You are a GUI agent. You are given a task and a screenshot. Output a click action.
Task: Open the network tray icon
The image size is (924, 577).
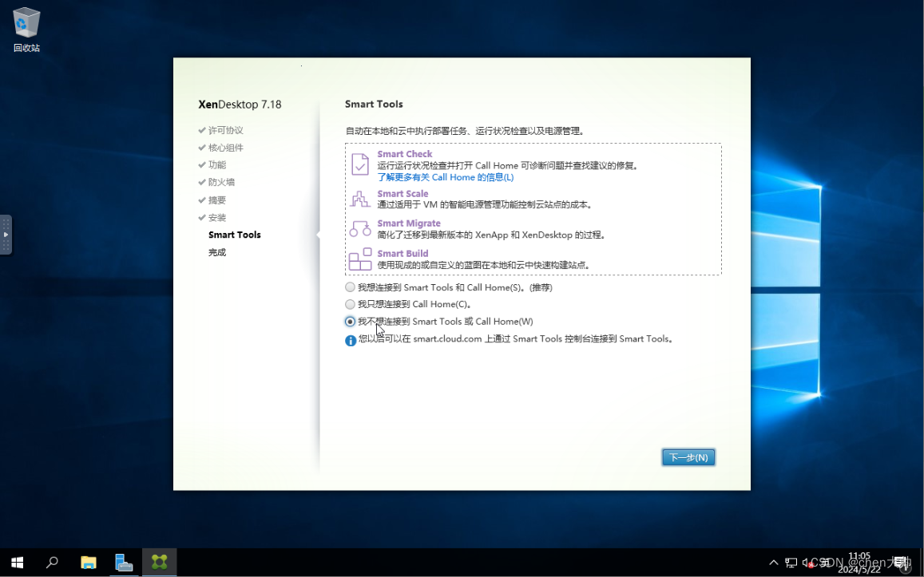coord(791,563)
